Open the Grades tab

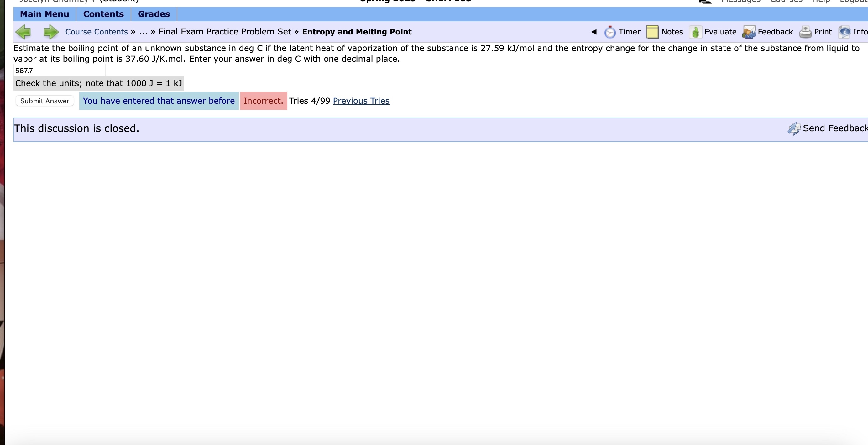154,14
